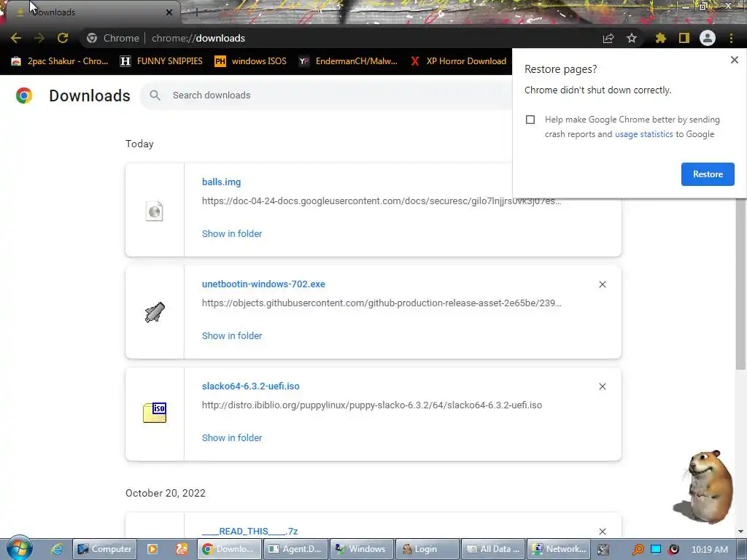The height and width of the screenshot is (560, 747).
Task: Click the magnifier icon in downloads search
Action: tap(155, 96)
